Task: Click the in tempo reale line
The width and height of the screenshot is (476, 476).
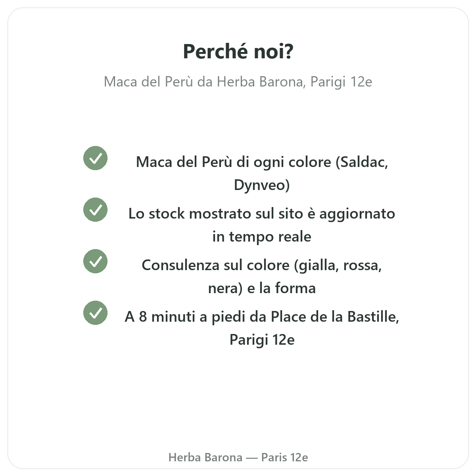Action: pyautogui.click(x=262, y=236)
